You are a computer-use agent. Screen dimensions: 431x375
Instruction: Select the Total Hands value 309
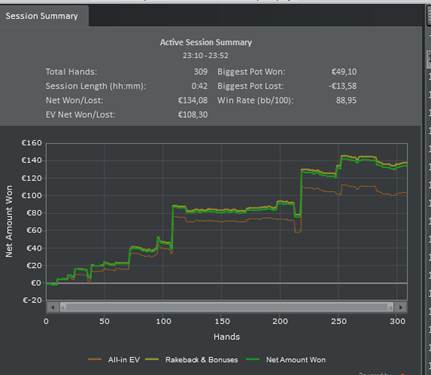point(201,72)
